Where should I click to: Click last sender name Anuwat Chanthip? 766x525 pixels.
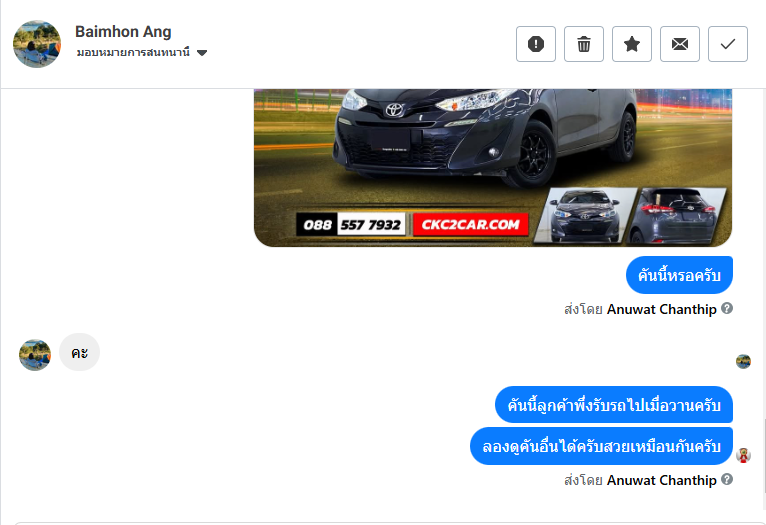[661, 480]
